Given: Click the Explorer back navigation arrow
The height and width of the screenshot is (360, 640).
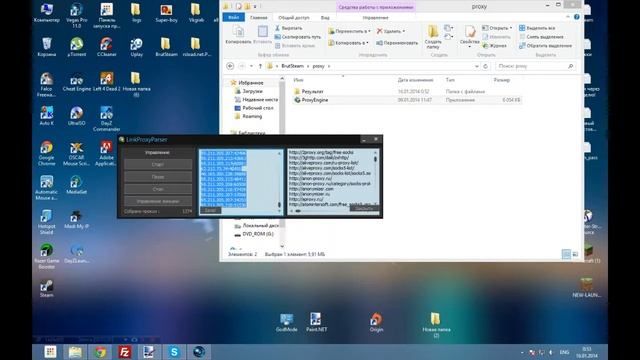Looking at the screenshot, I should 230,66.
